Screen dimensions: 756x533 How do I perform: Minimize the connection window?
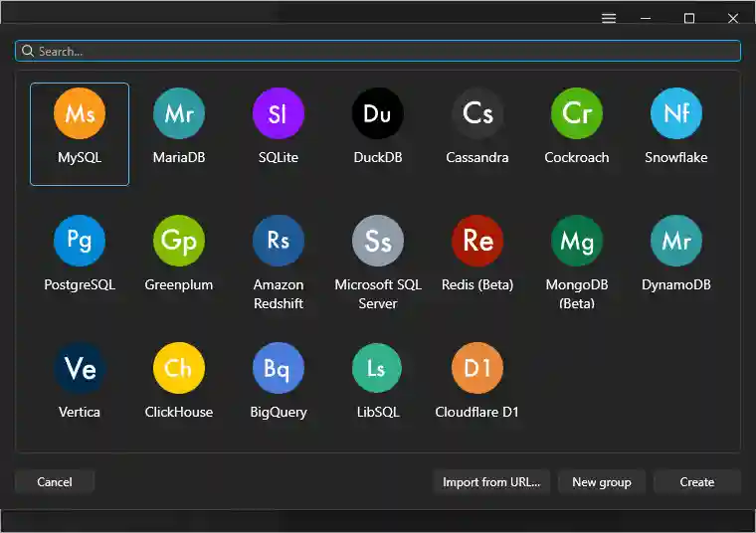click(x=646, y=18)
